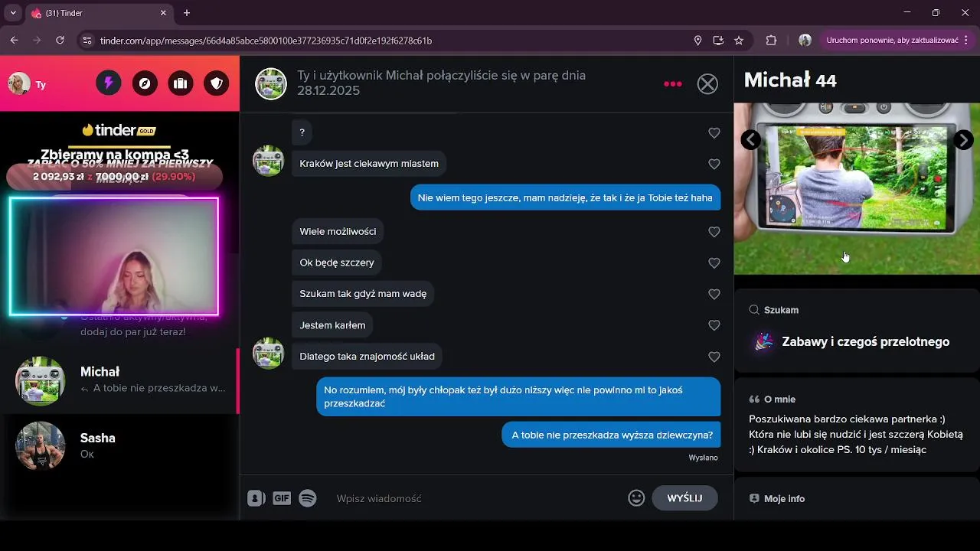Close the conversation with X circle
980x551 pixels.
707,83
